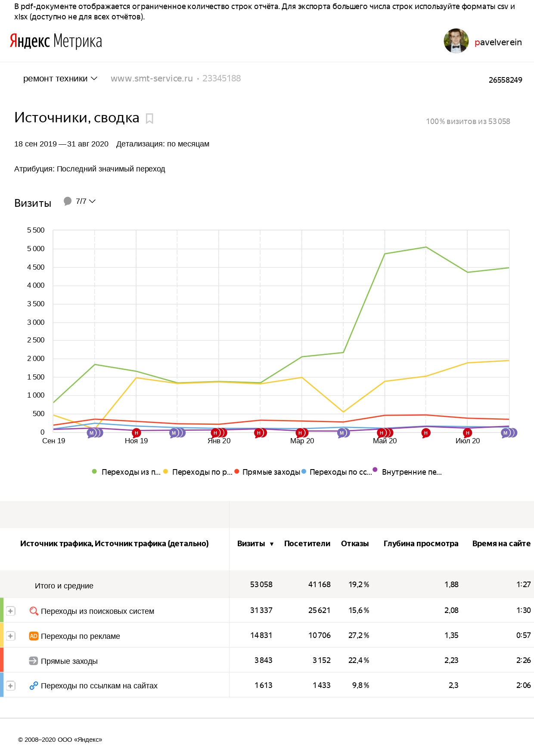The image size is (534, 756).
Task: Click the Визиты chart title
Action: pos(33,203)
